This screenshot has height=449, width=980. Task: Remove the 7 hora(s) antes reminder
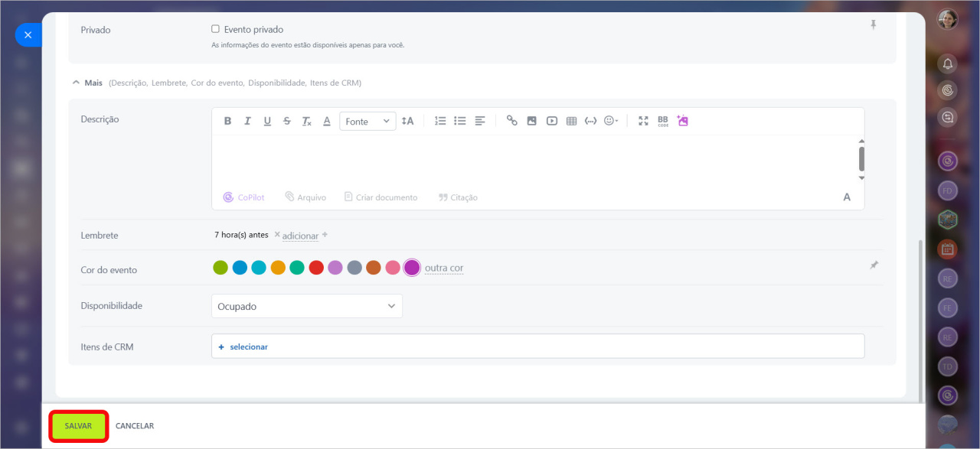(x=277, y=234)
